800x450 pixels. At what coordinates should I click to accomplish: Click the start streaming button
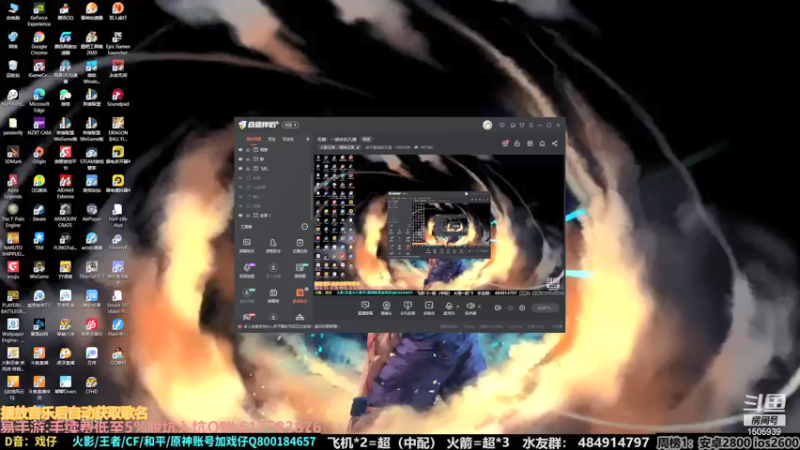[x=545, y=308]
